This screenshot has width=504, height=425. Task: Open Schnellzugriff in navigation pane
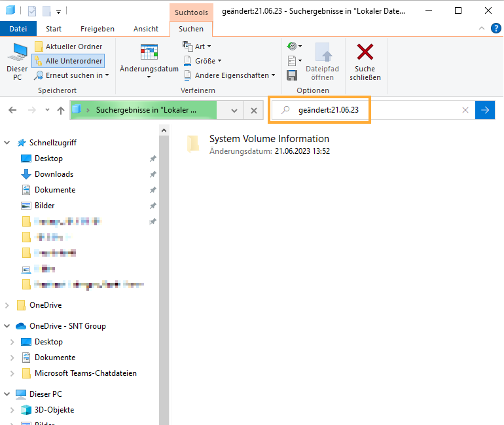[x=53, y=143]
